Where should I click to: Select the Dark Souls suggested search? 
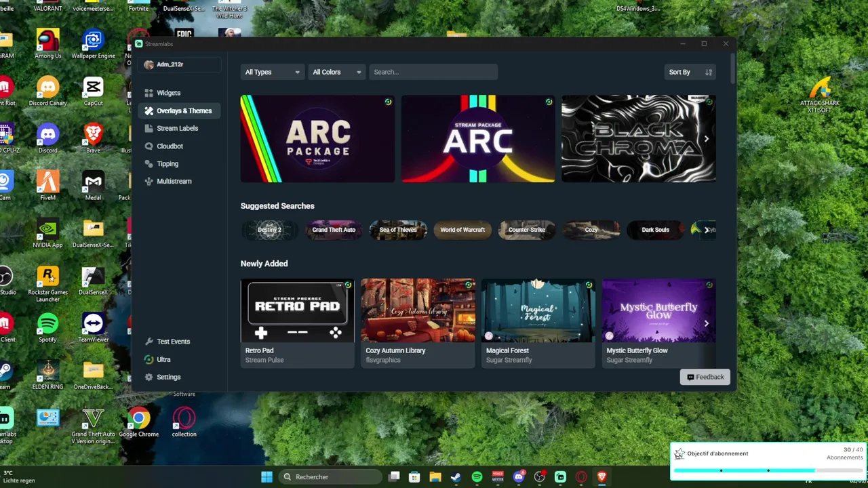[x=656, y=230]
